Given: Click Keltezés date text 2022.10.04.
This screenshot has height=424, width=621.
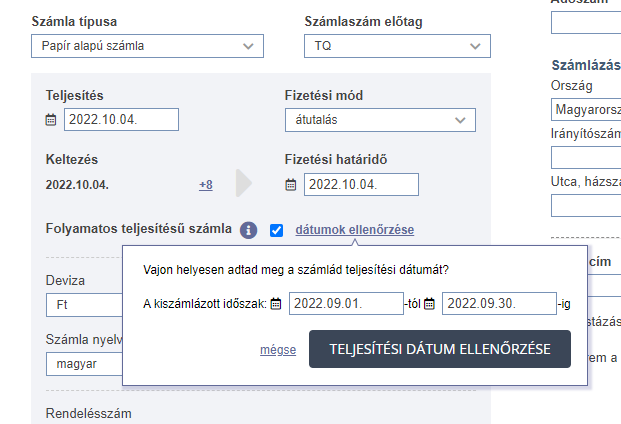Looking at the screenshot, I should [77, 185].
